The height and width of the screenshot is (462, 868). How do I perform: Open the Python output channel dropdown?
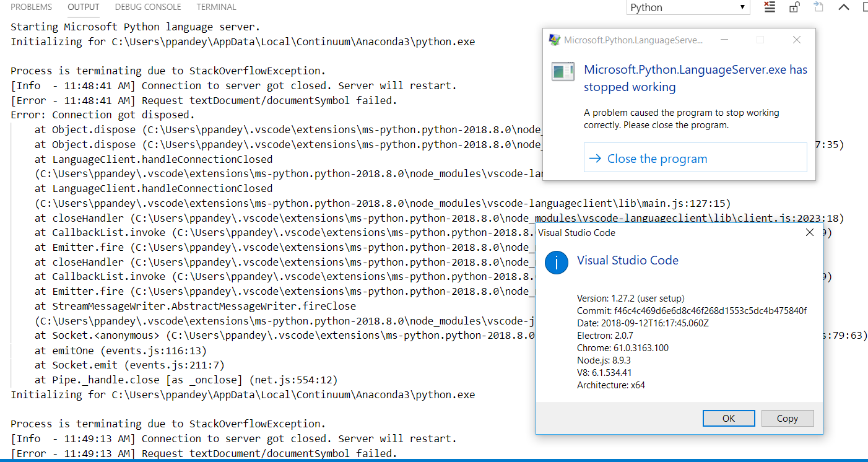(x=688, y=7)
